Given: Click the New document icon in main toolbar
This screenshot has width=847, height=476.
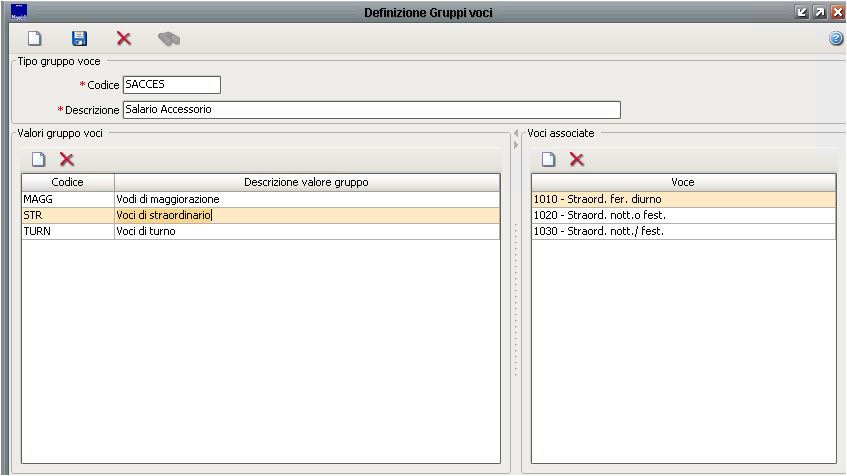Looking at the screenshot, I should tap(34, 39).
